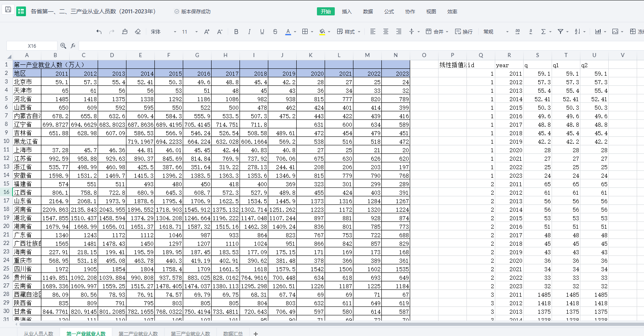Click the 版本保存成功 status text
This screenshot has height=336, width=644.
tap(196, 11)
